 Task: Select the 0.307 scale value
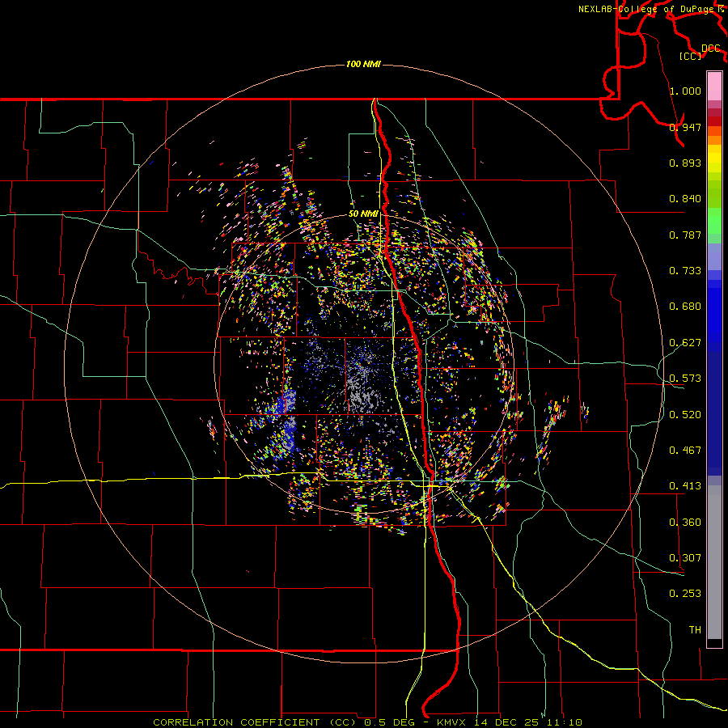[x=685, y=558]
